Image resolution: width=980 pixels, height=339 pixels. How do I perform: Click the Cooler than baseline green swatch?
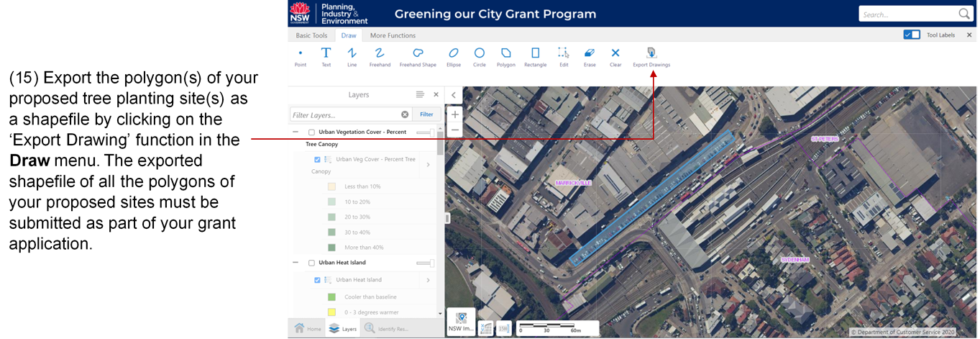click(x=331, y=297)
